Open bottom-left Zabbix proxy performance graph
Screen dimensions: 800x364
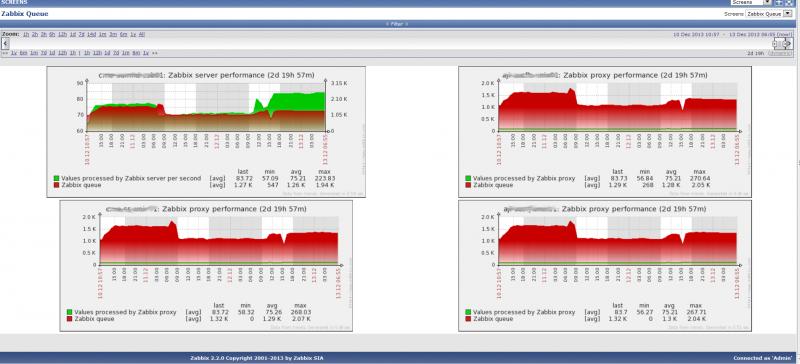click(x=206, y=265)
